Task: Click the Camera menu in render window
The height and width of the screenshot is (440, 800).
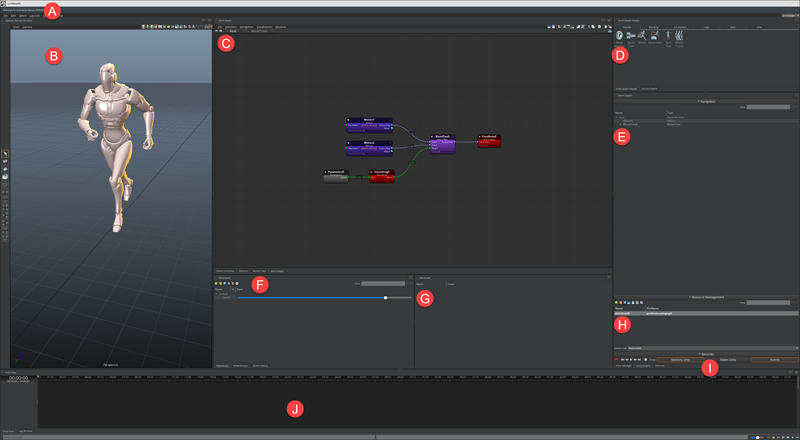Action: (28, 27)
